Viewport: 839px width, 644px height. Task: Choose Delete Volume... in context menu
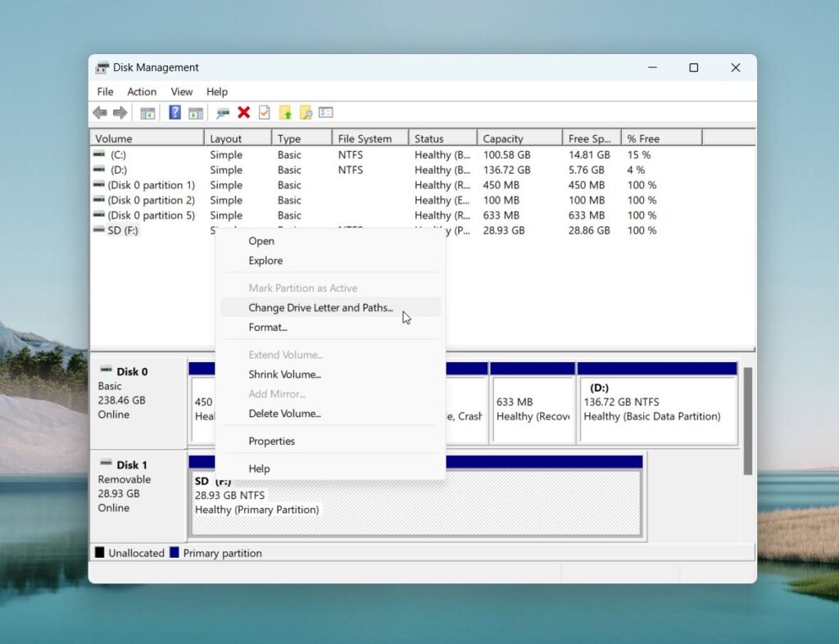(x=284, y=414)
